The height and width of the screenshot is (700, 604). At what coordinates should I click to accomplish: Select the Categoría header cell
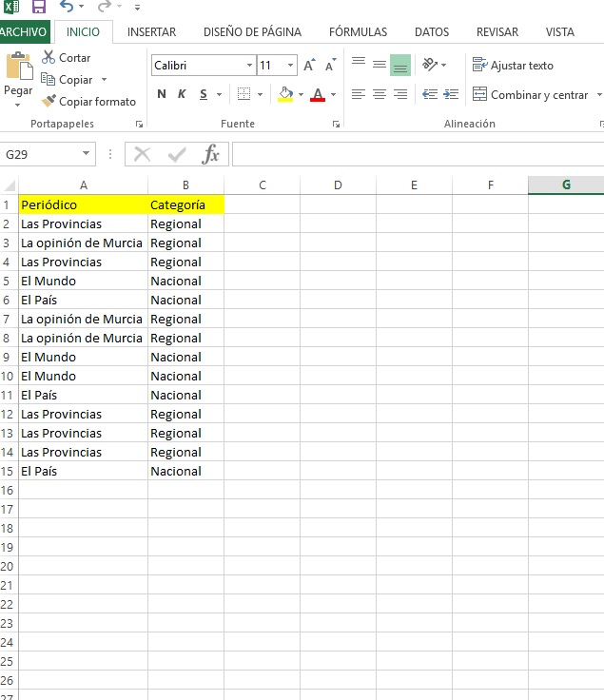185,204
